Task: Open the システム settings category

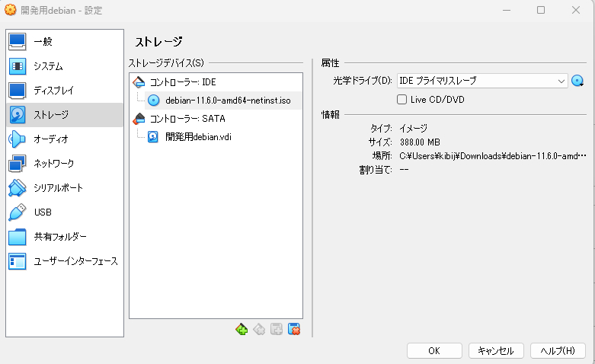Action: tap(65, 66)
